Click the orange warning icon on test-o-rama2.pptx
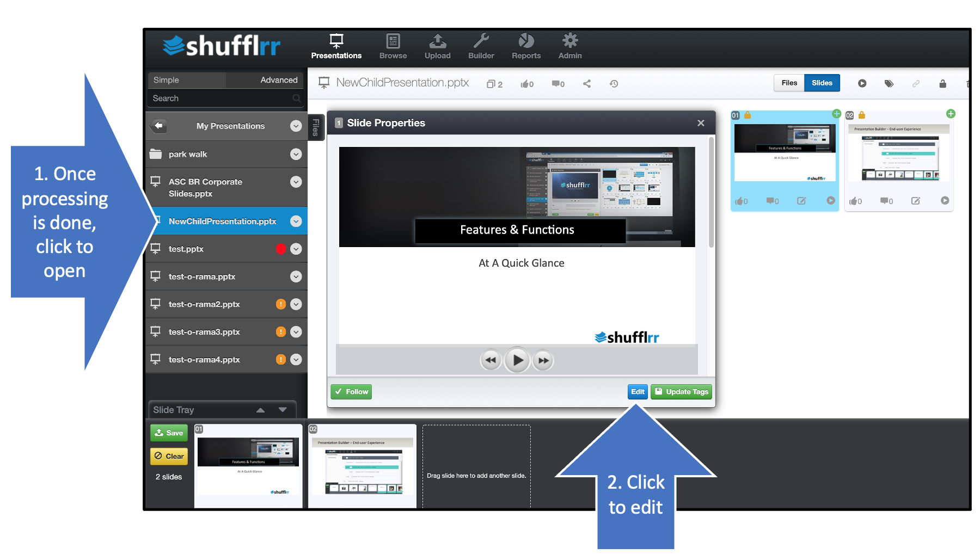Image resolution: width=980 pixels, height=554 pixels. (281, 304)
